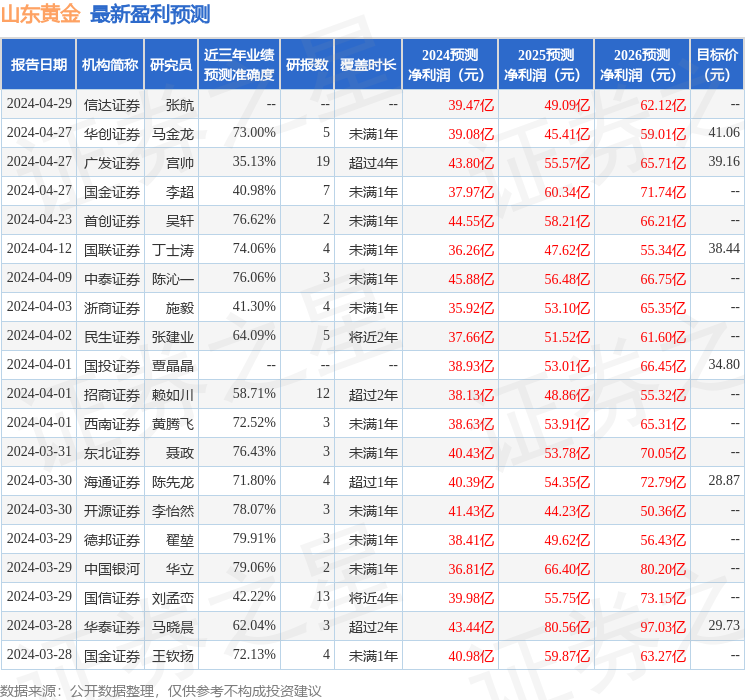This screenshot has width=745, height=700.
Task: Click the date 2024-03-31
Action: 39,451
